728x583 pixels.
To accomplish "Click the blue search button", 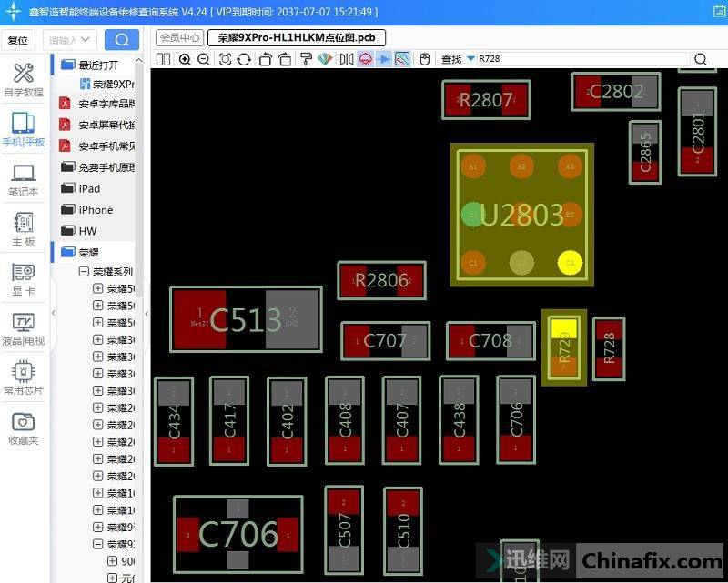I will click(122, 40).
